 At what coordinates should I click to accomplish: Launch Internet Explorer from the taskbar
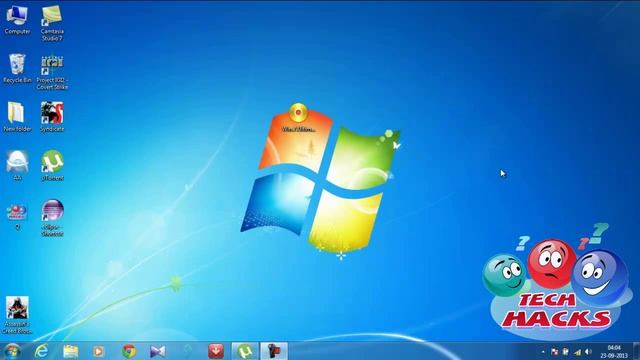click(x=41, y=351)
